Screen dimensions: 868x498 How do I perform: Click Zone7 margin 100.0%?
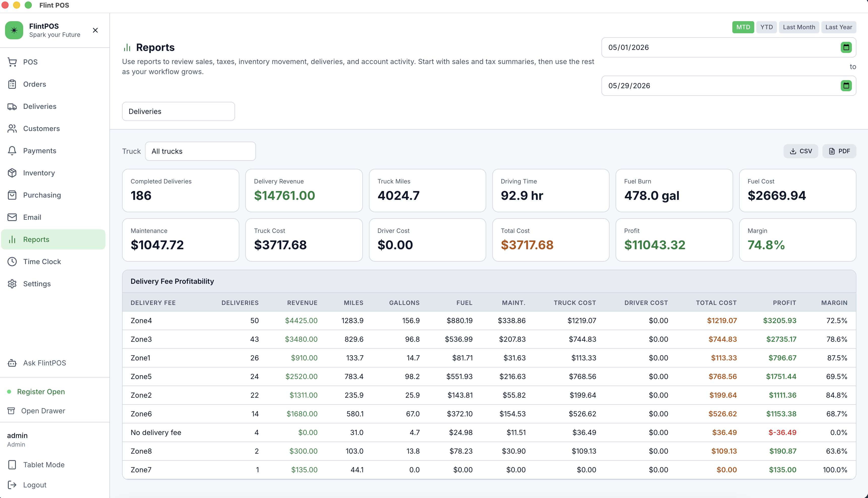coord(835,470)
